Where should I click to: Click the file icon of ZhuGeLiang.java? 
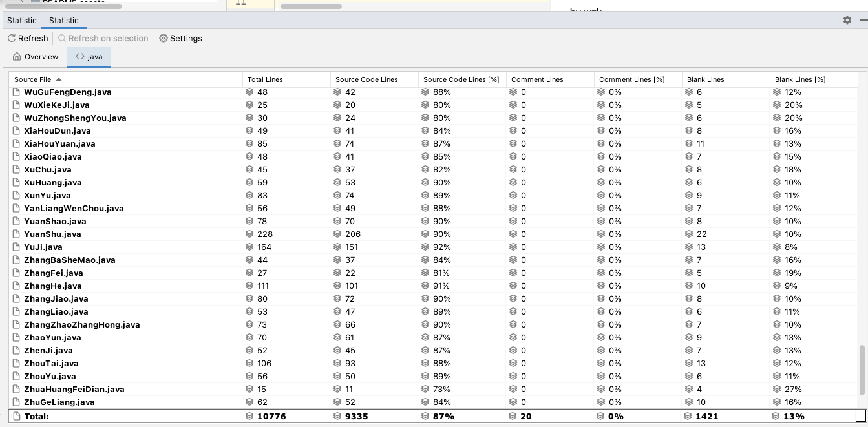pyautogui.click(x=17, y=402)
